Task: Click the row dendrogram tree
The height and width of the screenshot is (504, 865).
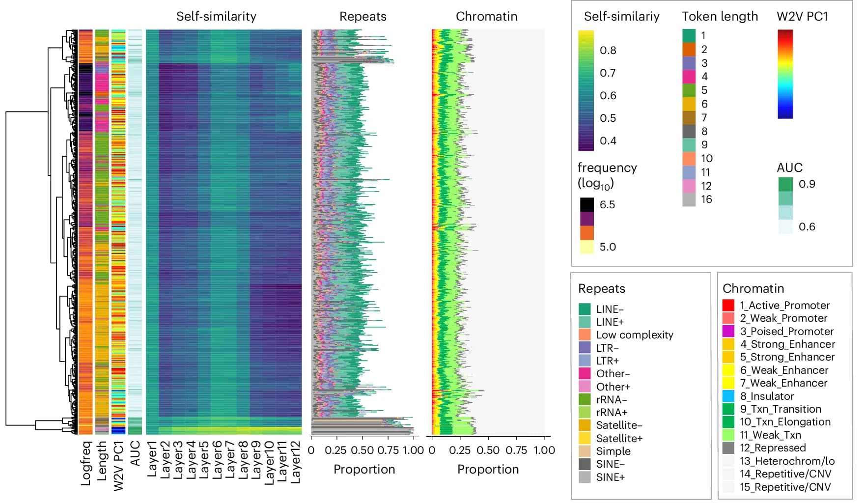Action: [x=42, y=232]
